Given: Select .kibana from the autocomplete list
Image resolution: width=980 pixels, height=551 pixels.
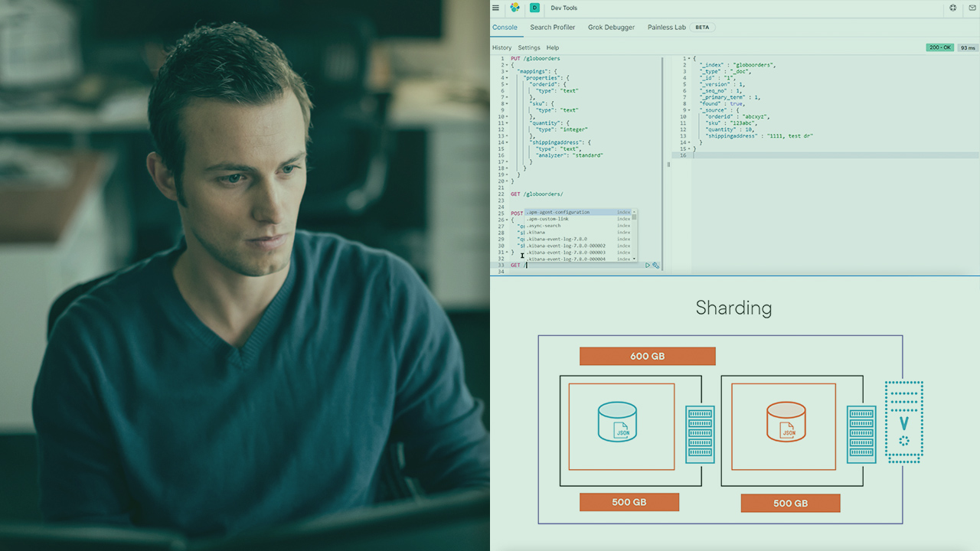Looking at the screenshot, I should [536, 232].
